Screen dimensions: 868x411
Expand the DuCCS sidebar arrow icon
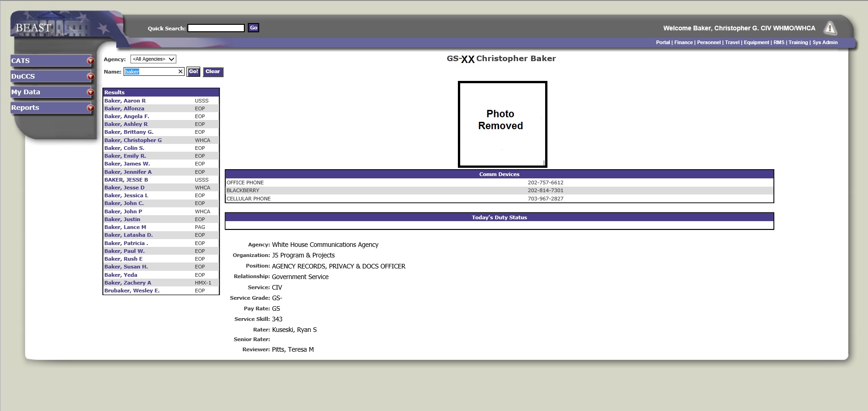(90, 76)
